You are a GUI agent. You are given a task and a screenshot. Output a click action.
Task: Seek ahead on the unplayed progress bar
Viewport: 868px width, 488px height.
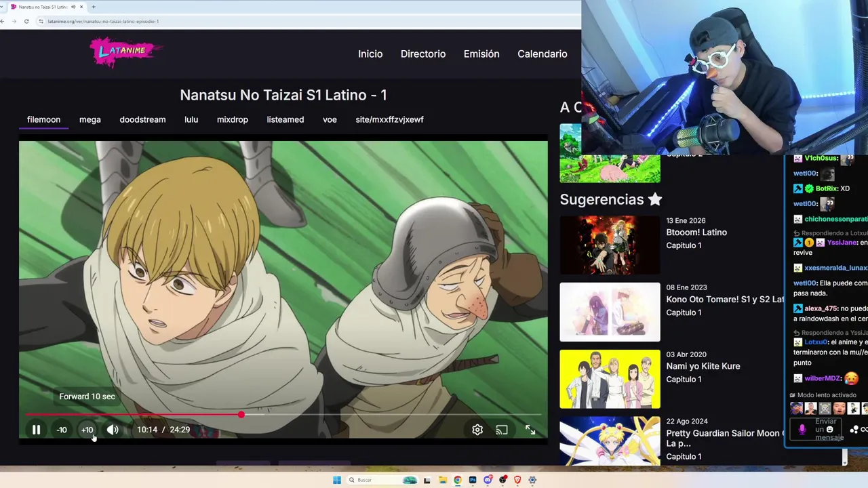click(392, 414)
